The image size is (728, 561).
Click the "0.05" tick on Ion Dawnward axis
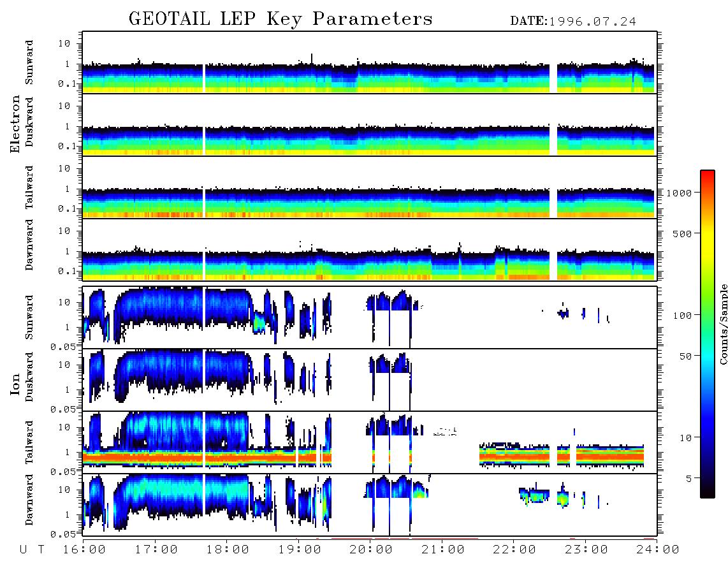63,534
